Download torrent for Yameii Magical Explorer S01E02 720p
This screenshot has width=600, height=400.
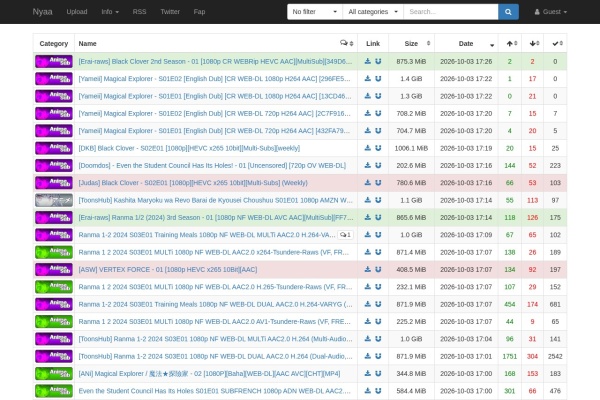(x=368, y=113)
